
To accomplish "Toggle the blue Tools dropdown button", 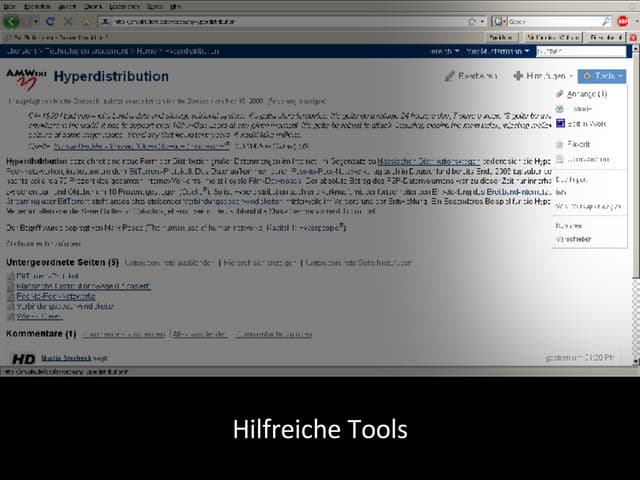I will tap(602, 76).
